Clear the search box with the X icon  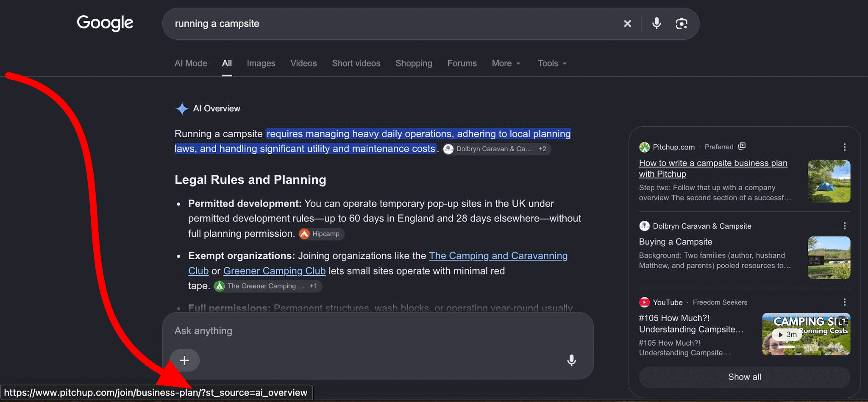pyautogui.click(x=627, y=24)
